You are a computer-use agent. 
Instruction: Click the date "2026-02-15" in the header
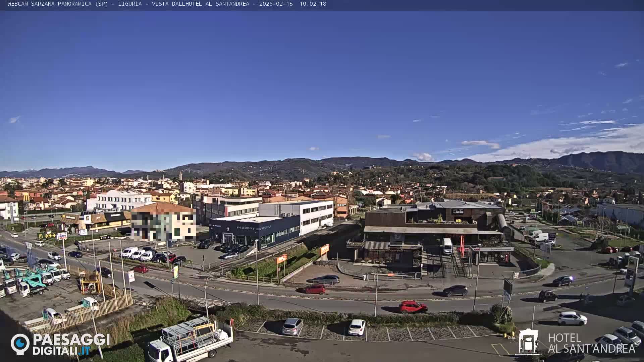click(x=276, y=4)
